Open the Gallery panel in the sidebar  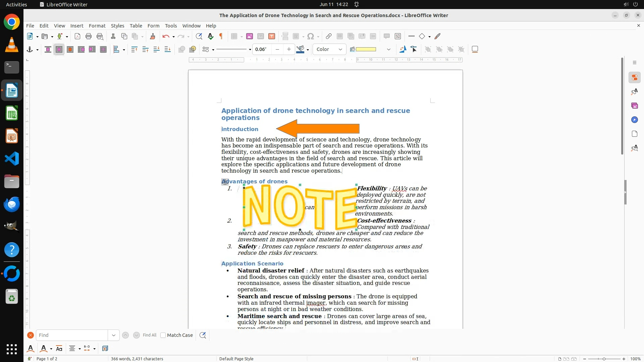pyautogui.click(x=634, y=106)
